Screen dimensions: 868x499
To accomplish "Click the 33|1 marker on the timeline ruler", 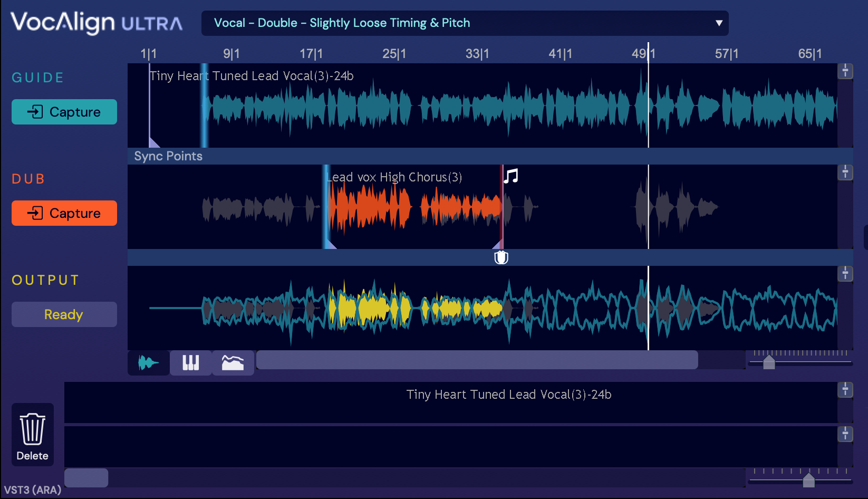I will 477,54.
